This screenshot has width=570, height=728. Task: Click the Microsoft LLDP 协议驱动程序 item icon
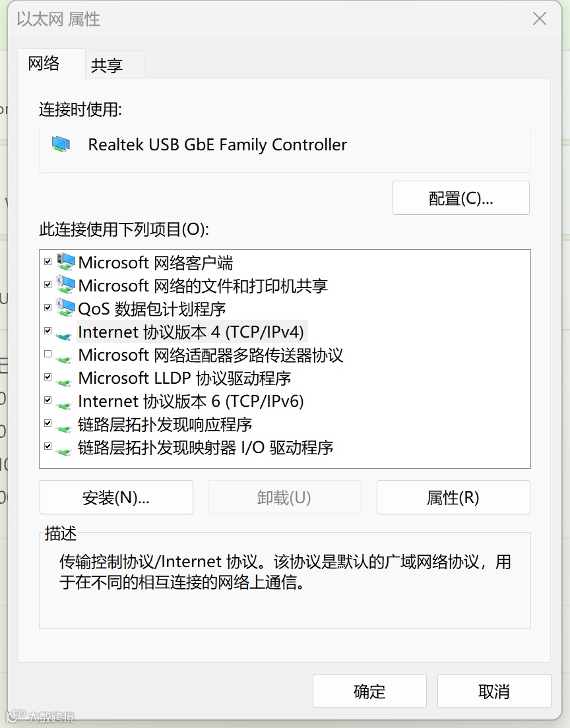pyautogui.click(x=63, y=382)
